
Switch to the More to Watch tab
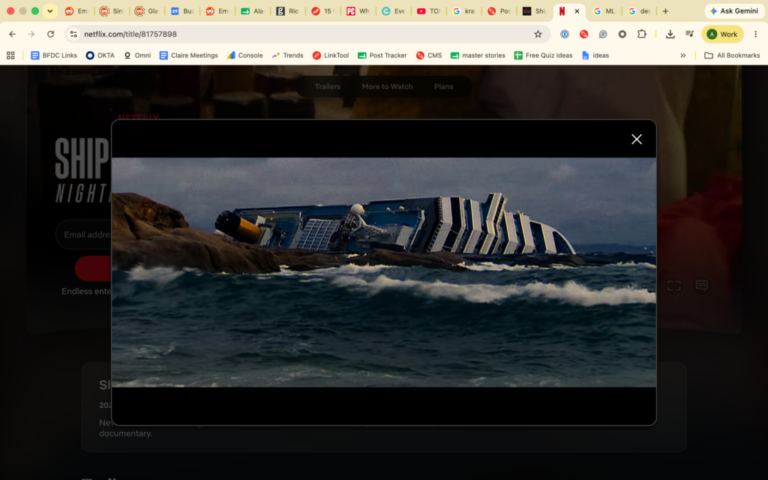[x=387, y=87]
